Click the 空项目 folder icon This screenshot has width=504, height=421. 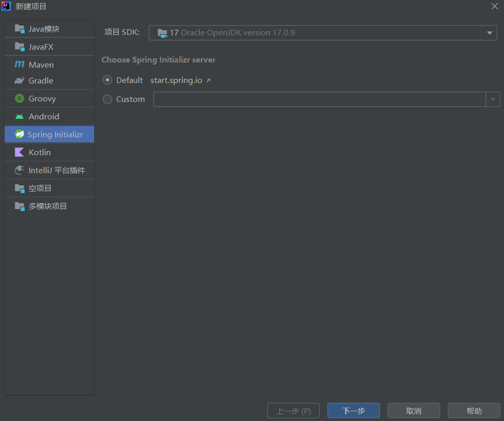tap(19, 188)
